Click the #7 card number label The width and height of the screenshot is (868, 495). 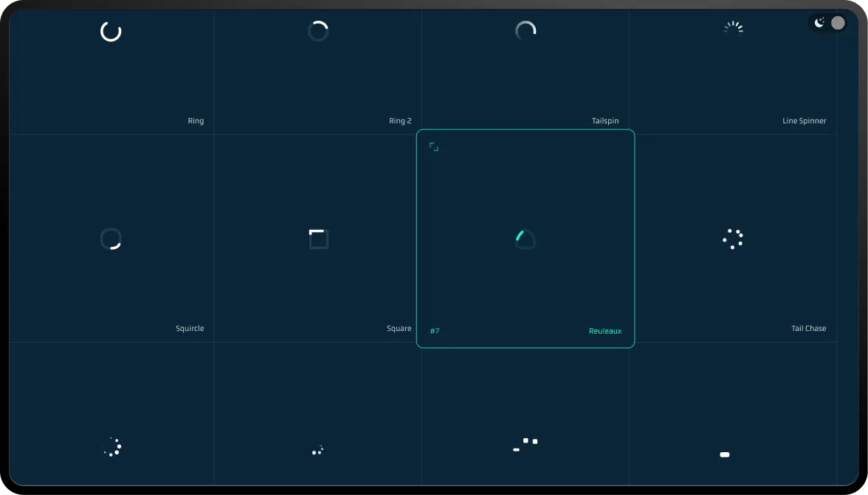tap(435, 331)
